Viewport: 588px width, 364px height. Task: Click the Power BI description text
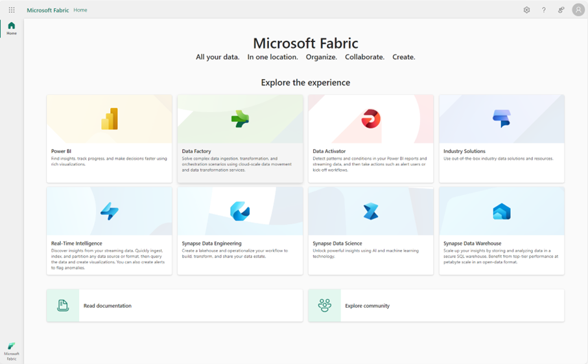click(109, 161)
